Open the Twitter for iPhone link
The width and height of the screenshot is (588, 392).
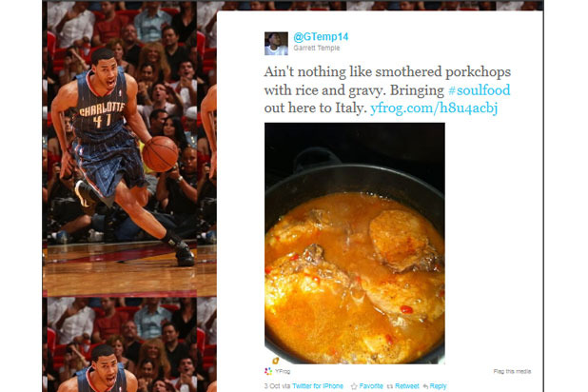[x=317, y=386]
